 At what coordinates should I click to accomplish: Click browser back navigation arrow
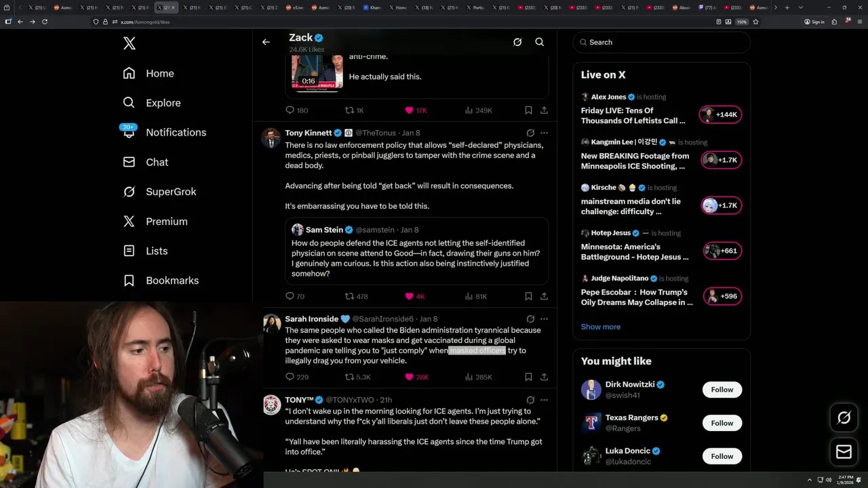(20, 22)
